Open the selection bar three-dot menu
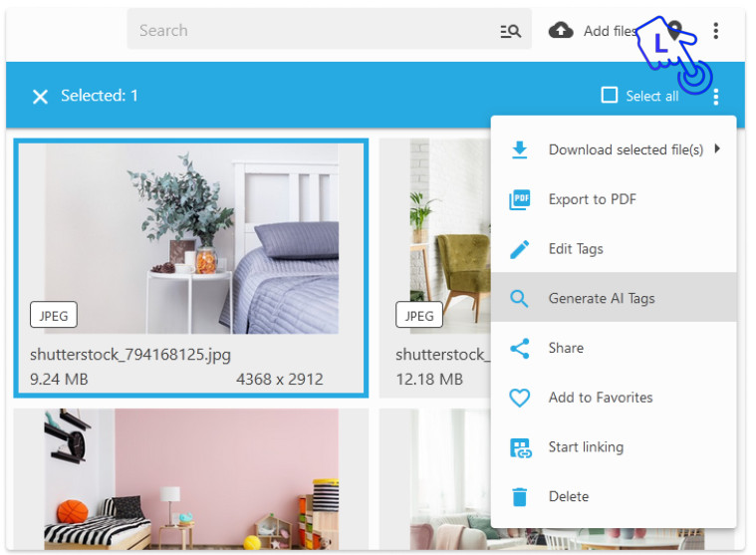Viewport: 756px width, 555px height. pyautogui.click(x=716, y=97)
